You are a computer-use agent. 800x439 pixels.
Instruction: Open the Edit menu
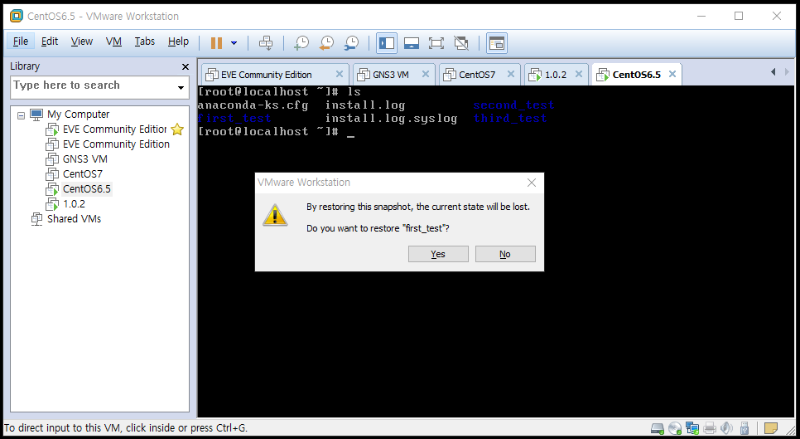pos(49,41)
